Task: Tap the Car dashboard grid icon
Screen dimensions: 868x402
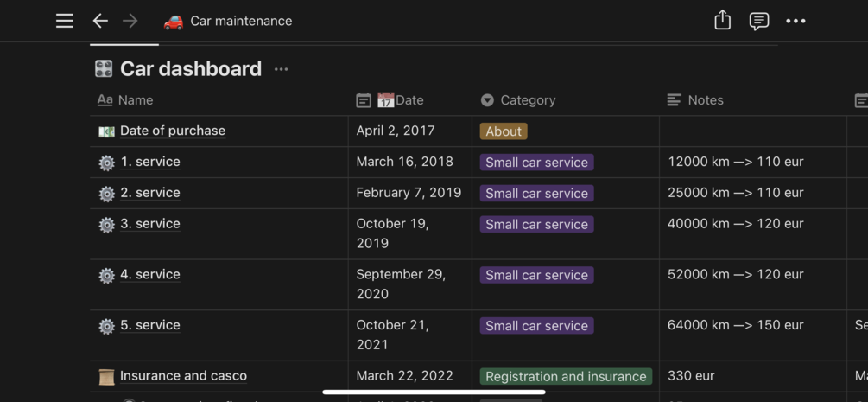Action: 104,69
